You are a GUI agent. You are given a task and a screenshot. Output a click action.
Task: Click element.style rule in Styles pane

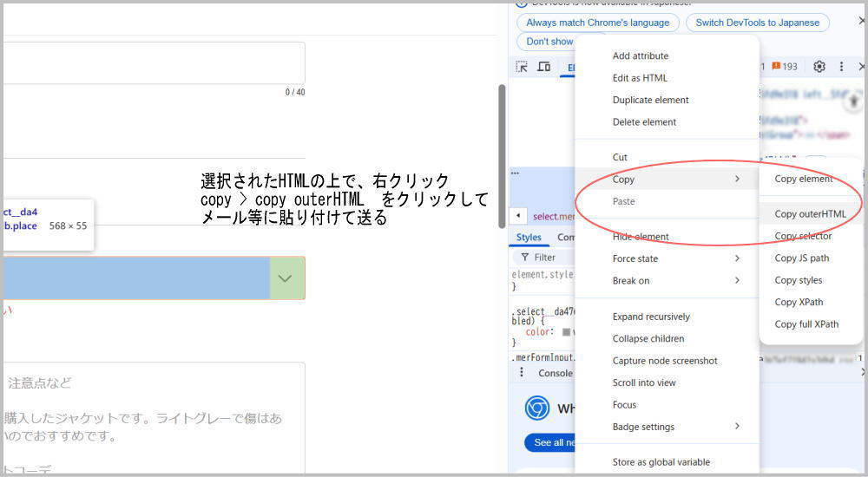[542, 274]
